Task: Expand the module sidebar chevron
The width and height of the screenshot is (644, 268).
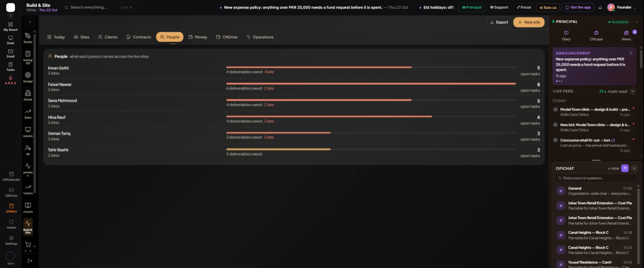Action: click(30, 22)
